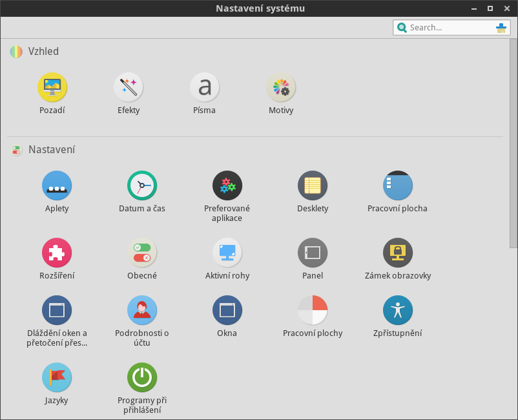
Task: Open the Rozšíření extensions settings
Action: tap(57, 253)
